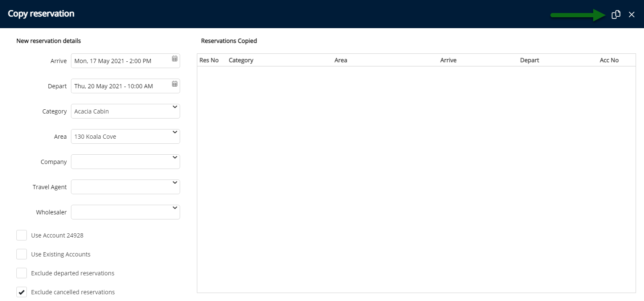Click the Arrive date field
Screen dimensions: 644x301
[126, 61]
